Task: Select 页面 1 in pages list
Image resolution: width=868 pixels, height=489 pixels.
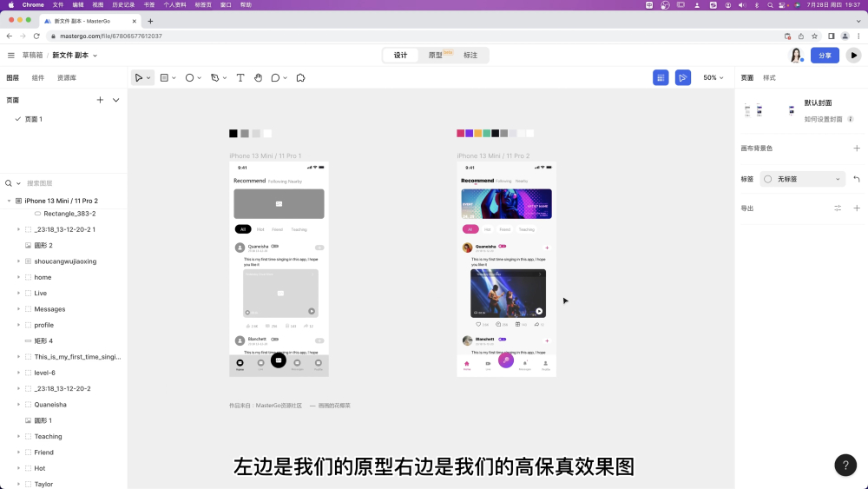Action: point(34,119)
